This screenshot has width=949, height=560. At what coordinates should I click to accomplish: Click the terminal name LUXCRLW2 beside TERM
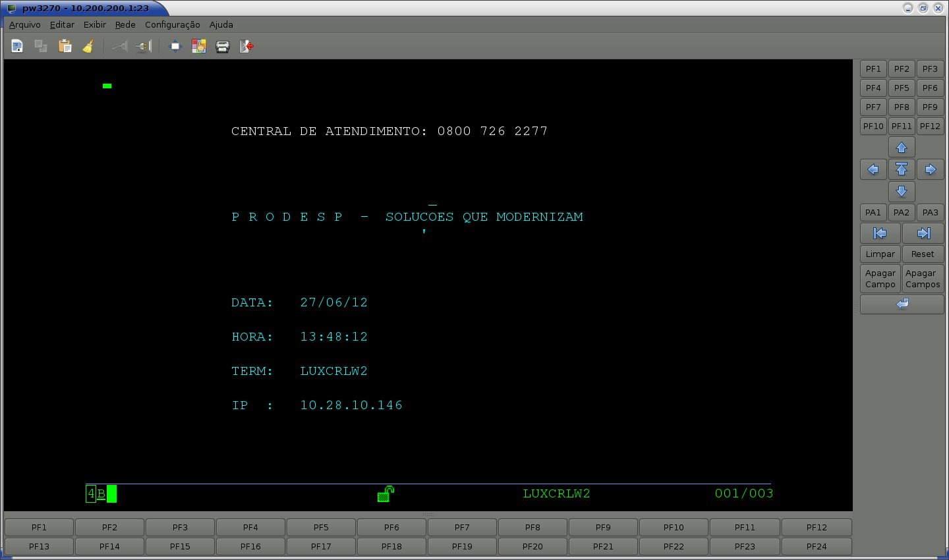coord(333,371)
